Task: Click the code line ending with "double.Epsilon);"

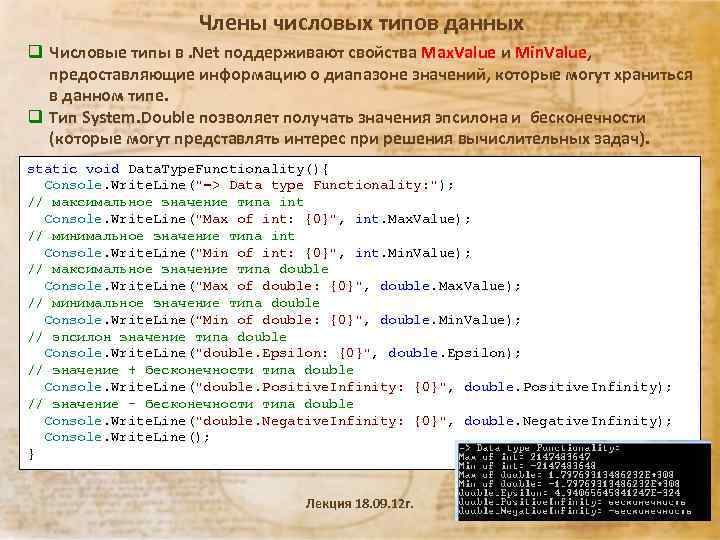Action: pos(282,354)
